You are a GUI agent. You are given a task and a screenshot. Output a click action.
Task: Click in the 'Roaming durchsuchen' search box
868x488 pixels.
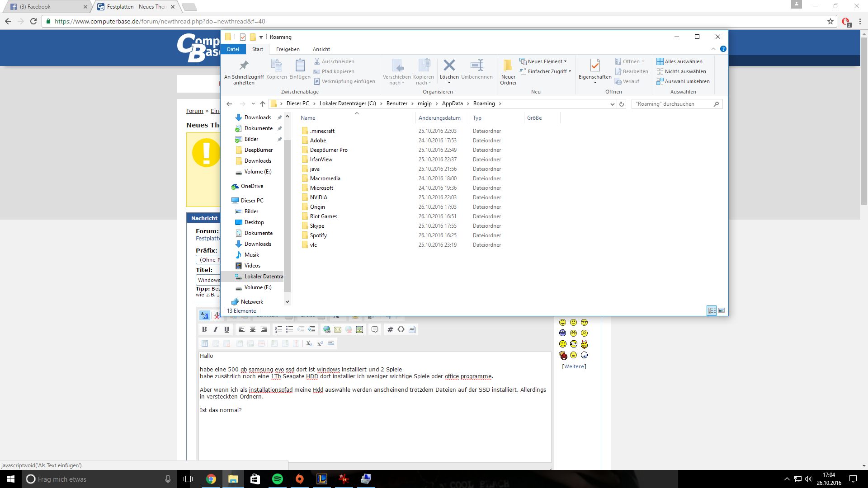[x=677, y=104]
